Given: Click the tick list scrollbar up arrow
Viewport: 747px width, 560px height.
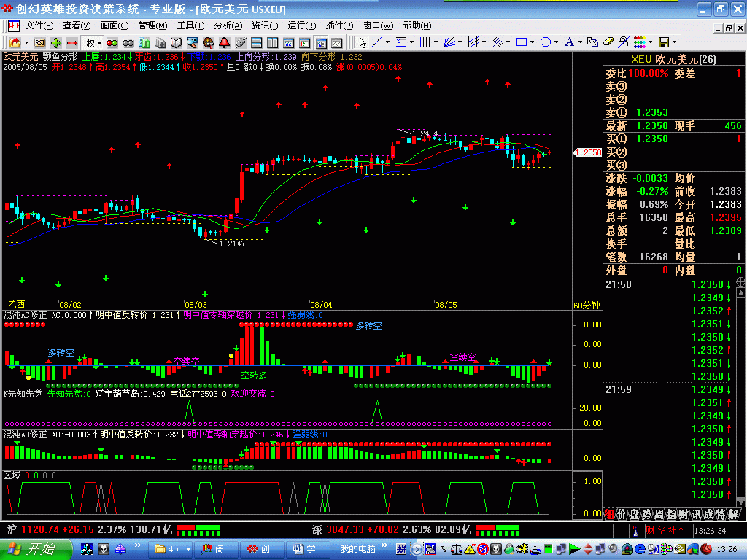Looking at the screenshot, I should point(741,292).
